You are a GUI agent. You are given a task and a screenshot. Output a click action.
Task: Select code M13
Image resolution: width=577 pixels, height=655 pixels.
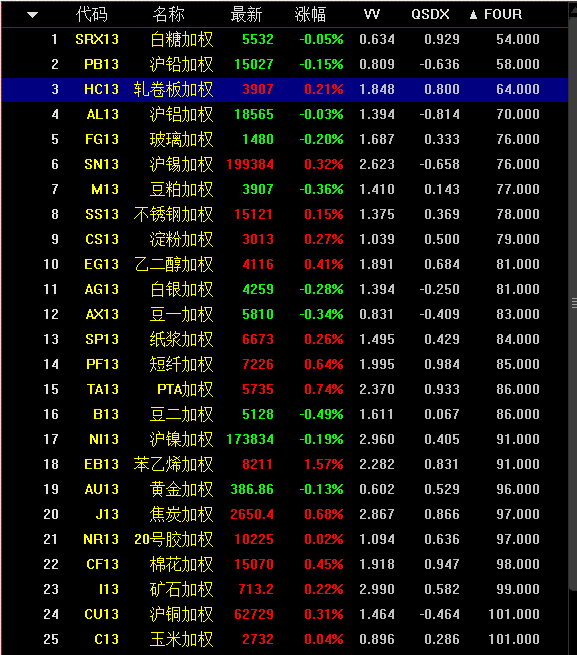click(x=105, y=189)
